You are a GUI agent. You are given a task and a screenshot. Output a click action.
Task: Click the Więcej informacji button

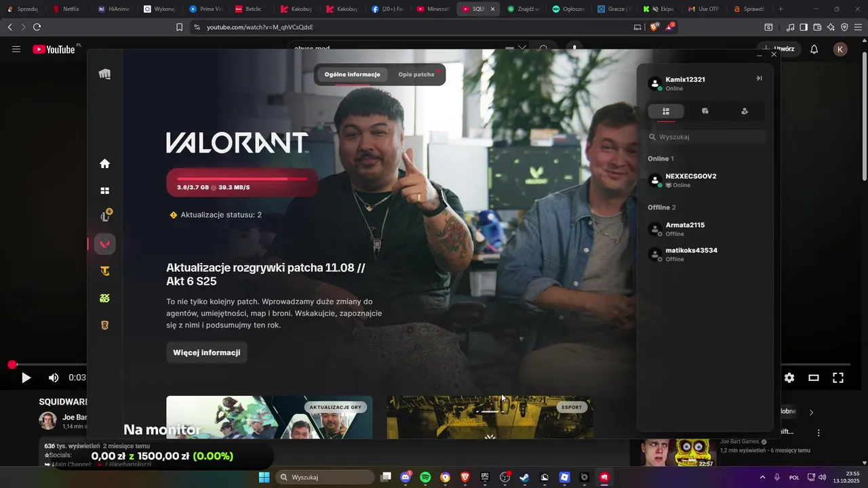(207, 352)
